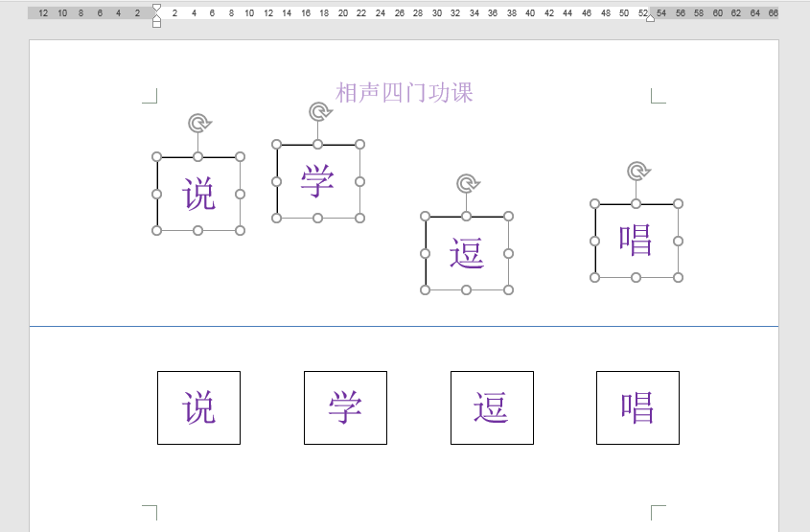The height and width of the screenshot is (532, 810).
Task: Click rotation handle above the 唱 text box
Action: pos(638,171)
